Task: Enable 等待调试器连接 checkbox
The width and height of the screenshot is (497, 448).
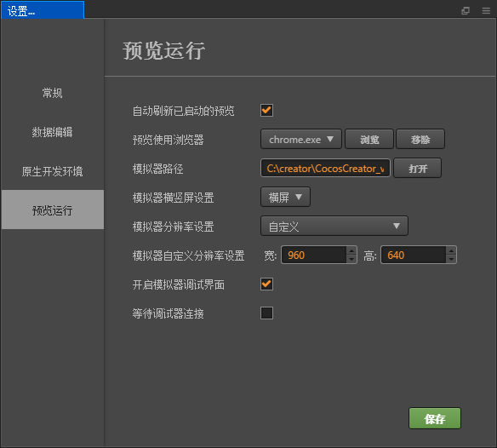Action: [x=266, y=313]
